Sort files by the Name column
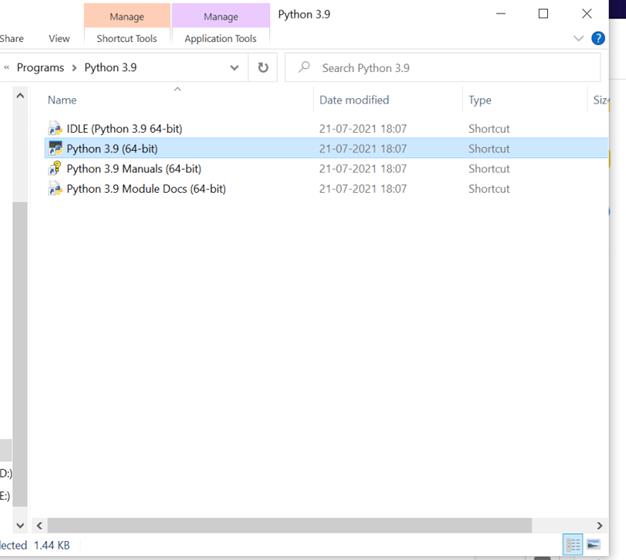 point(62,100)
